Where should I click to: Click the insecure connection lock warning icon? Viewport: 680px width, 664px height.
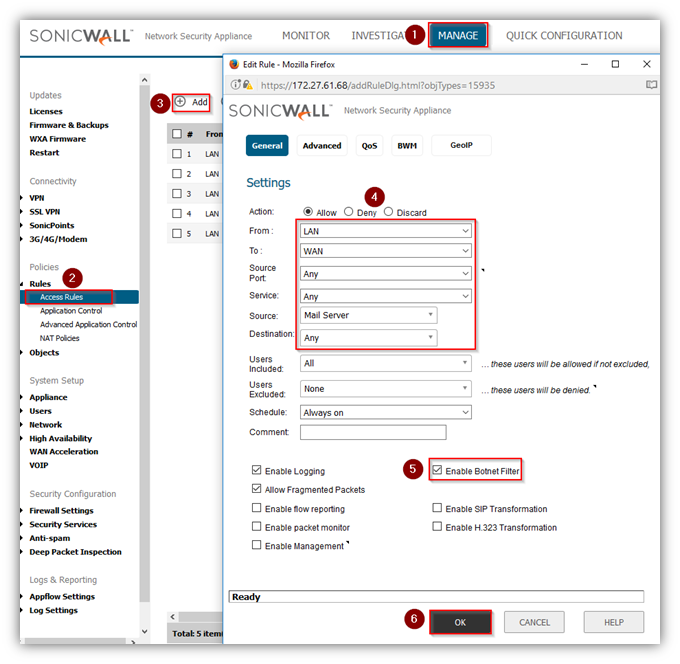[247, 85]
